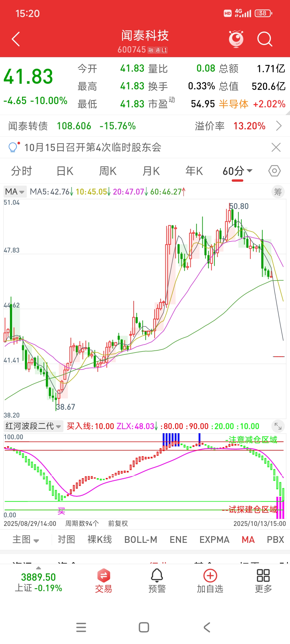This screenshot has width=290, height=644.
Task: Expand the indicator panel to fullscreen
Action: tap(278, 426)
